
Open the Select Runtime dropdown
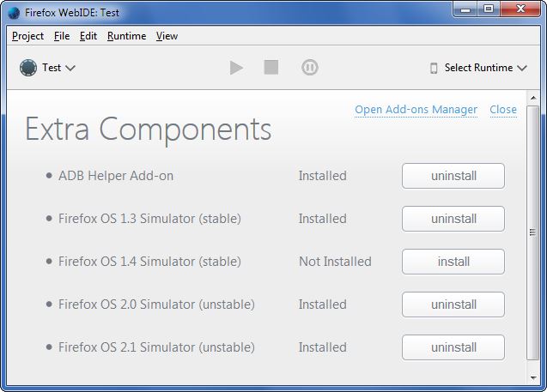coord(478,68)
